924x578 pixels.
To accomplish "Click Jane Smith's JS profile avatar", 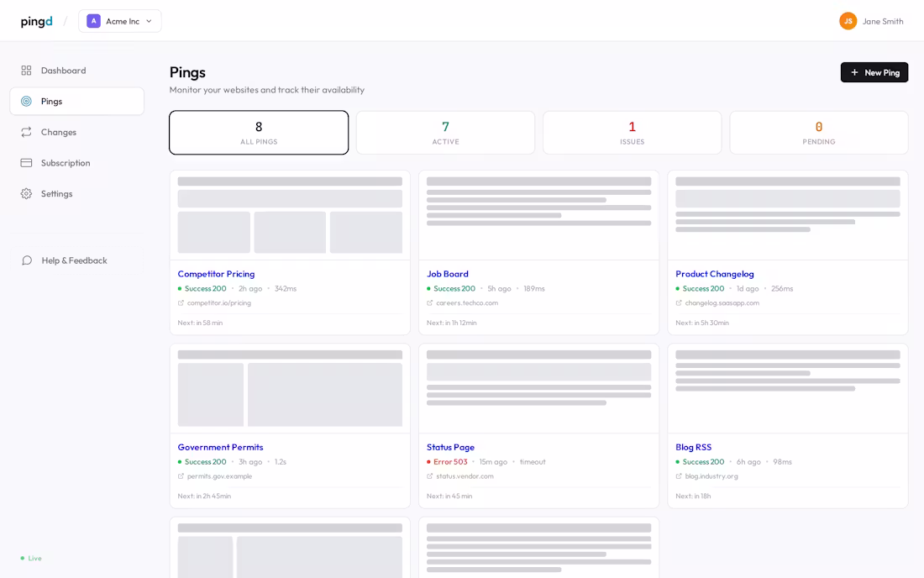I will click(848, 20).
